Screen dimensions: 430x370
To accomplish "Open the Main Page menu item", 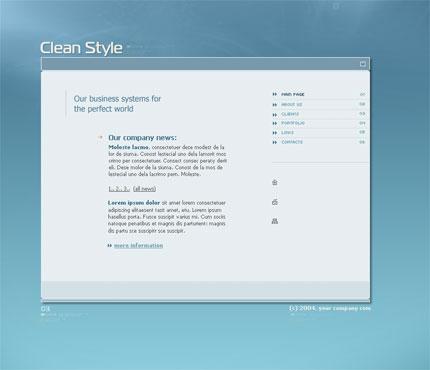I will [293, 94].
